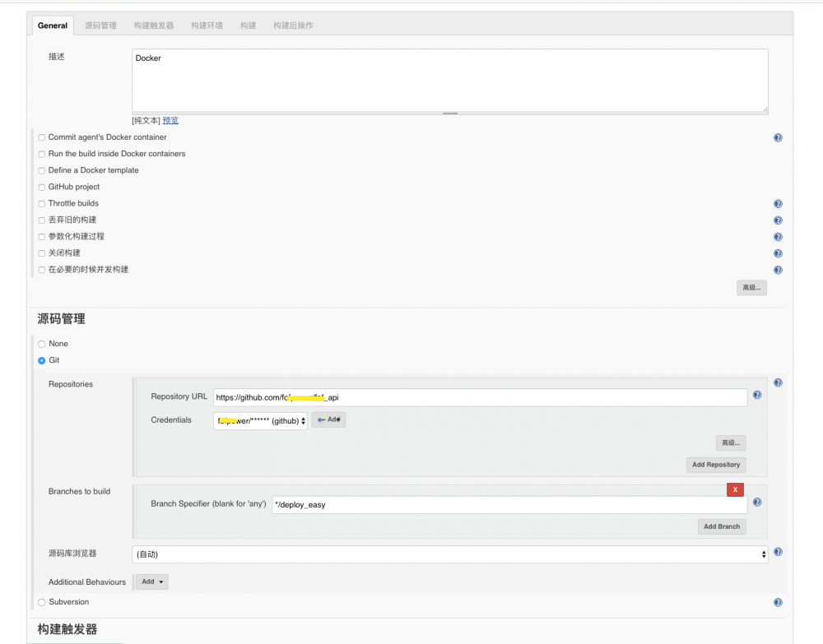Enable GitHub project checkbox

point(41,188)
